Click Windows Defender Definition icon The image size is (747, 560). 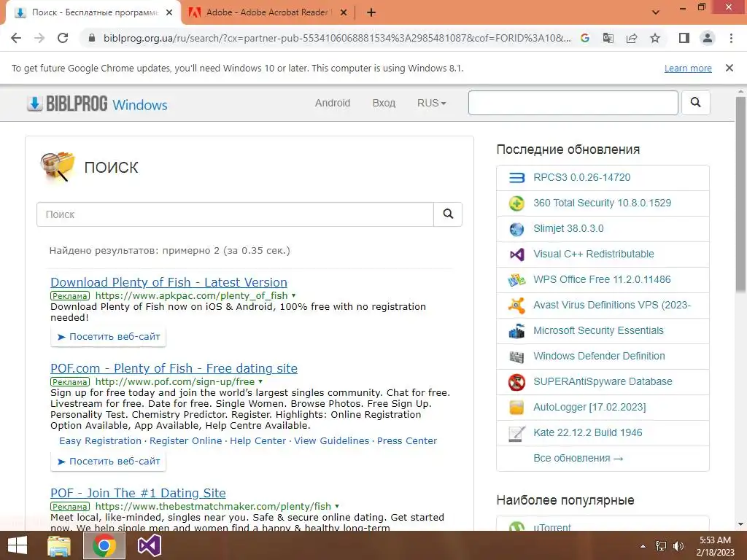coord(516,357)
